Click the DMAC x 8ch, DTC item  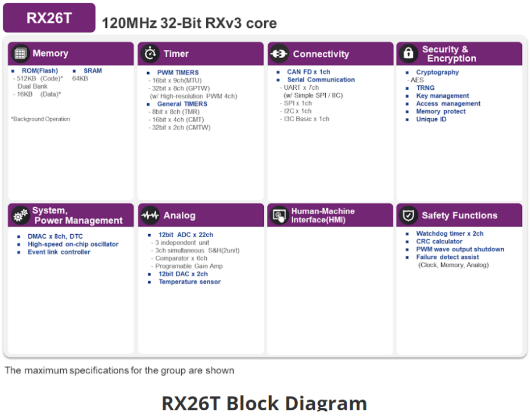55,236
